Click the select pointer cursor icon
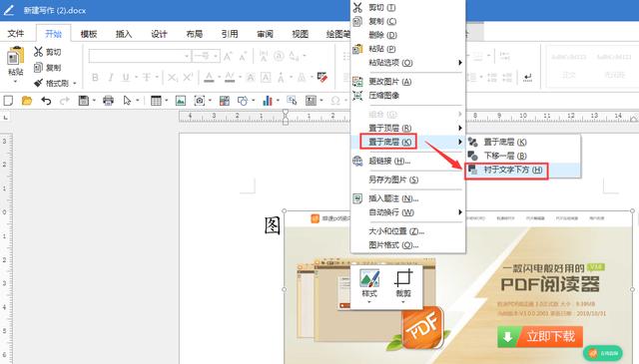 pos(127,100)
